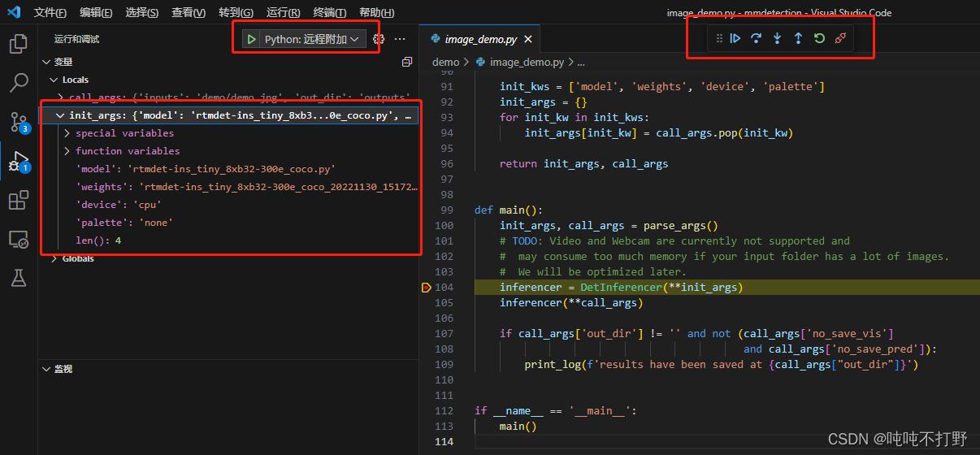Click the 'main()' call on line 113

(518, 427)
